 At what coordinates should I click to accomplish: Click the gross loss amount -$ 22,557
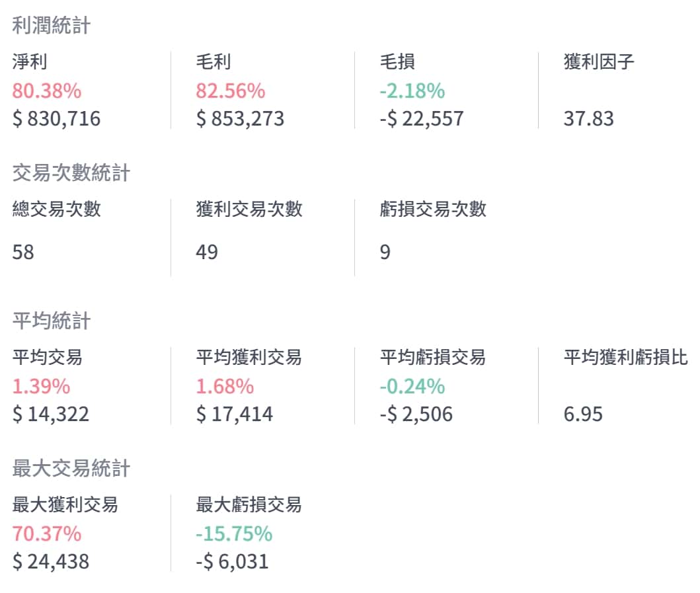tap(422, 119)
